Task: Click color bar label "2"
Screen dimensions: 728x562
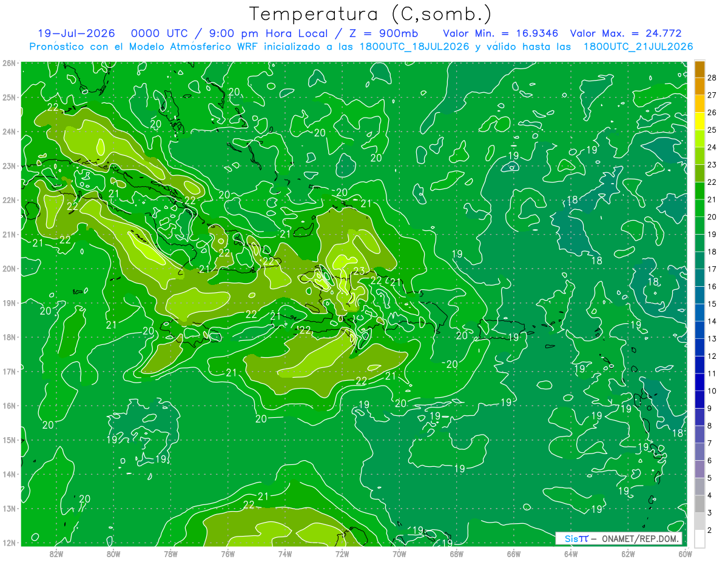Action: (x=710, y=531)
